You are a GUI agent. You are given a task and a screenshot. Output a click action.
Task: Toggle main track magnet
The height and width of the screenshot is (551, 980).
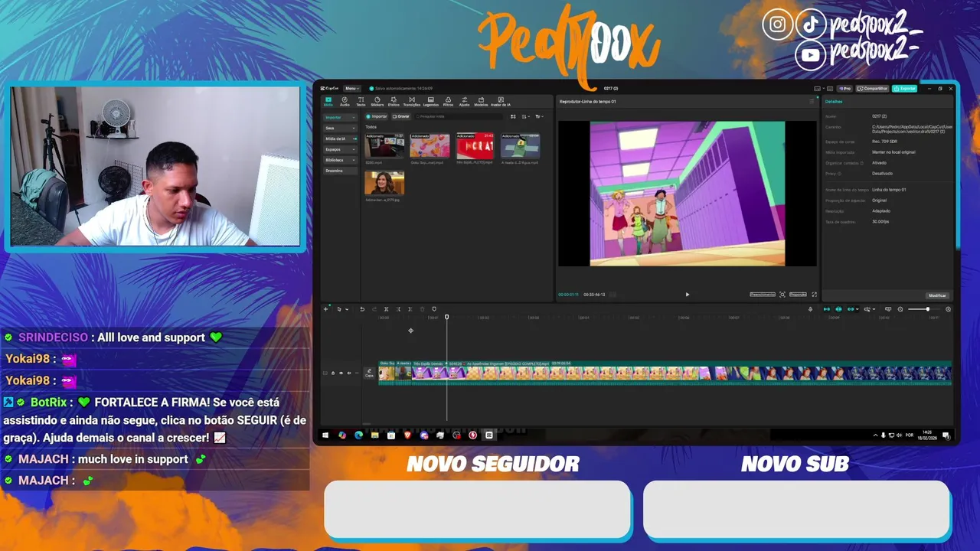[827, 309]
